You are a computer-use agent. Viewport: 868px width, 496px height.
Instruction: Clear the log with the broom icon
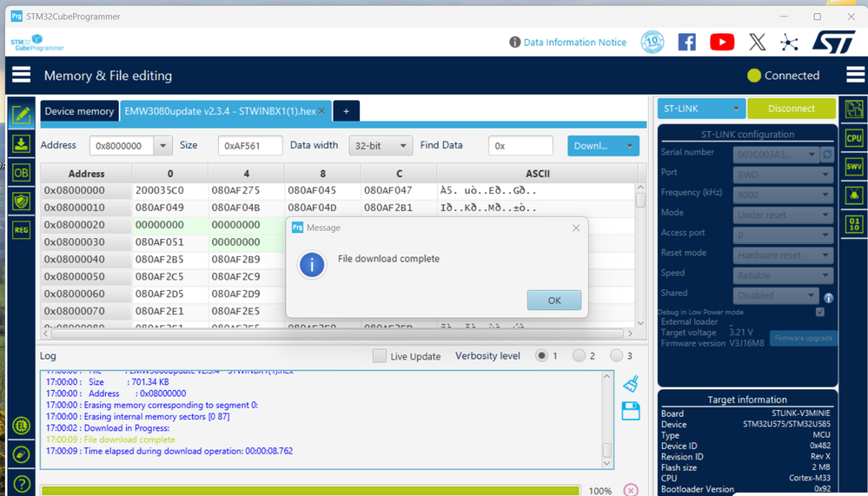pyautogui.click(x=631, y=384)
